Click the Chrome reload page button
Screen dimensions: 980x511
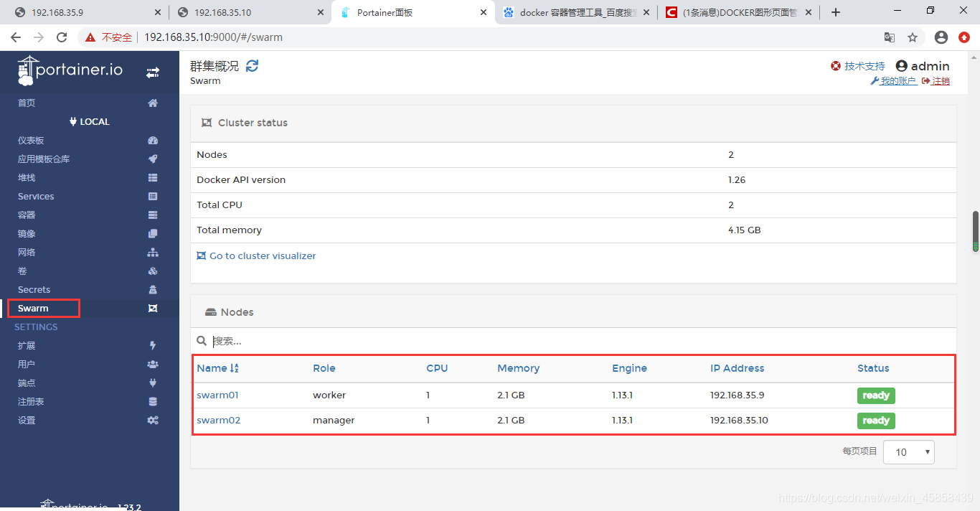62,37
